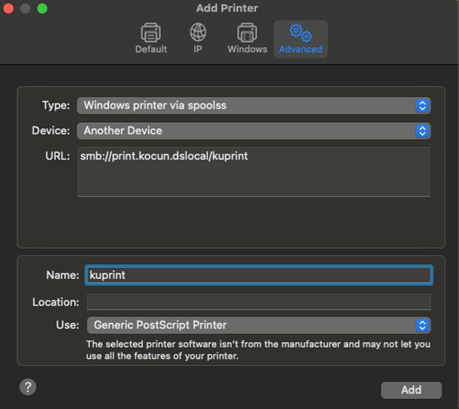Open help with the question mark icon
This screenshot has height=409, width=459.
(x=28, y=387)
